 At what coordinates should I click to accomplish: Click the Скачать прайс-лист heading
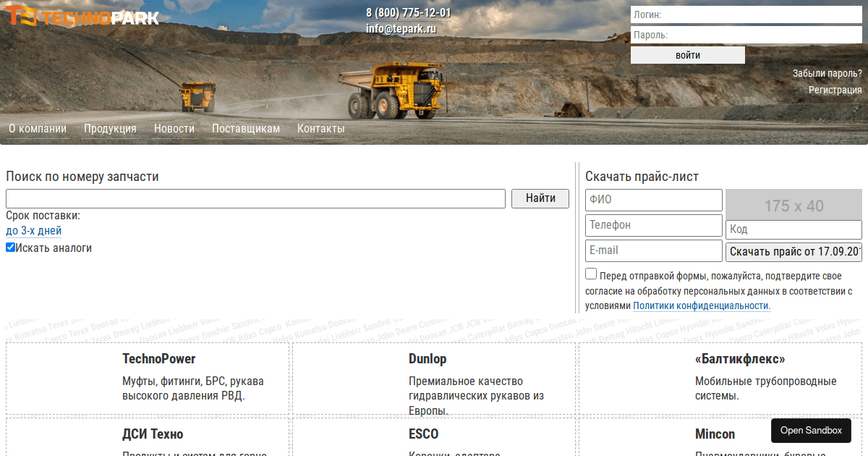coord(642,177)
